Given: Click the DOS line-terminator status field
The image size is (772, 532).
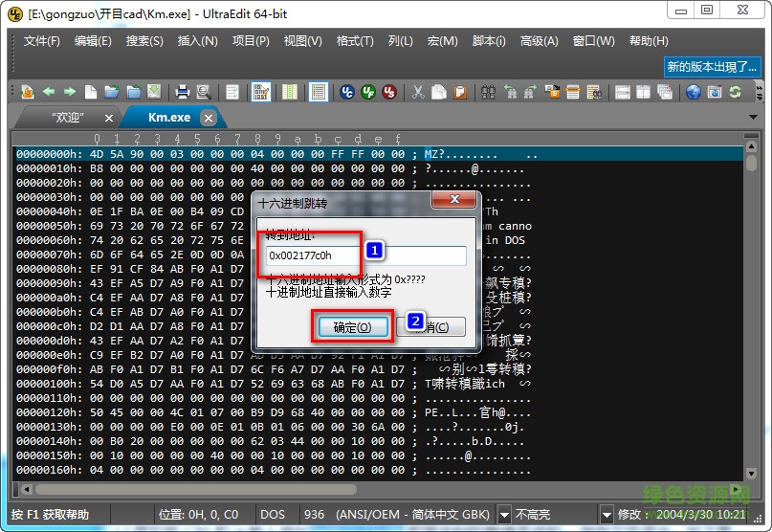Looking at the screenshot, I should pyautogui.click(x=273, y=514).
